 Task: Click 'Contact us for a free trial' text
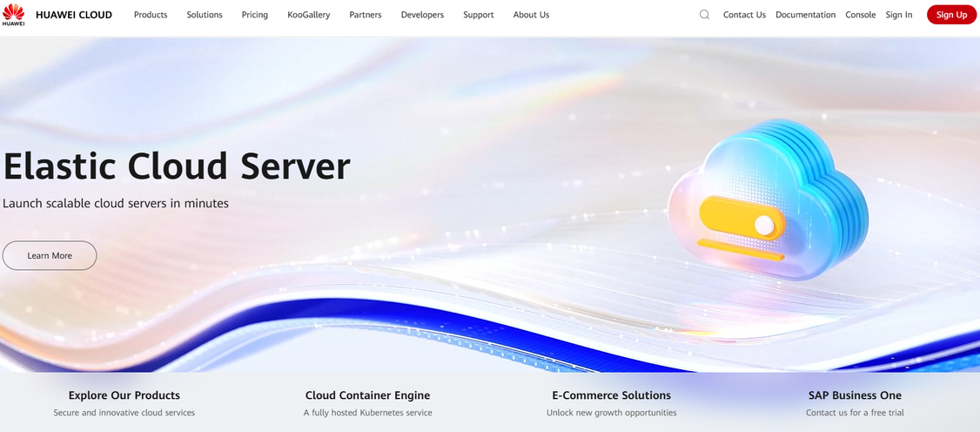pos(855,413)
